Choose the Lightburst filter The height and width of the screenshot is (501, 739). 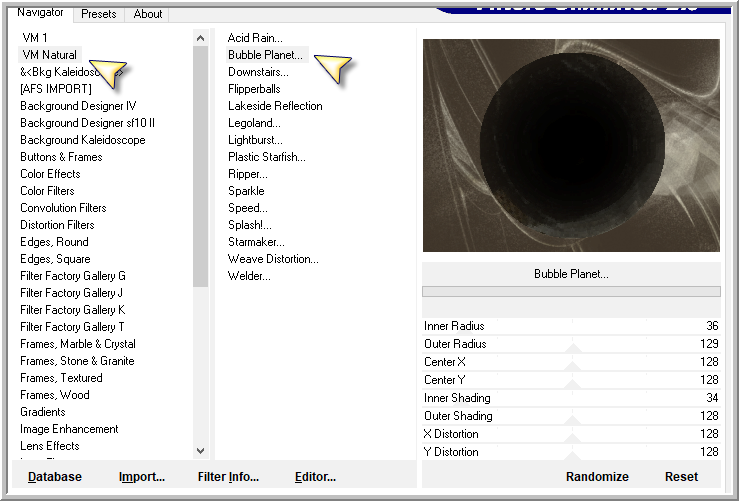coord(255,140)
